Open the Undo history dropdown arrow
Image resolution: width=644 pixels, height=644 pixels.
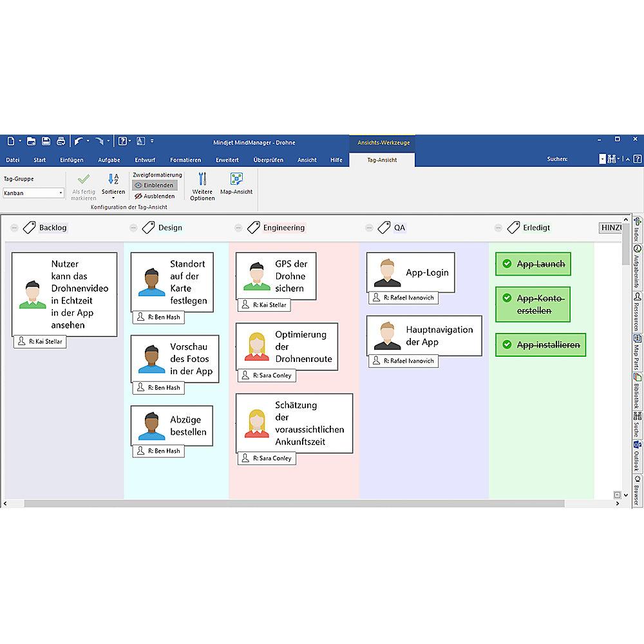88,141
